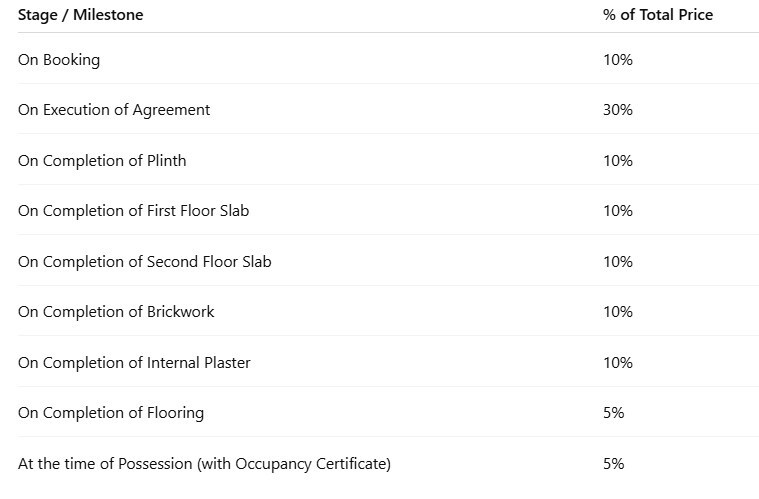Select the 'On Booking' row label

[x=59, y=60]
